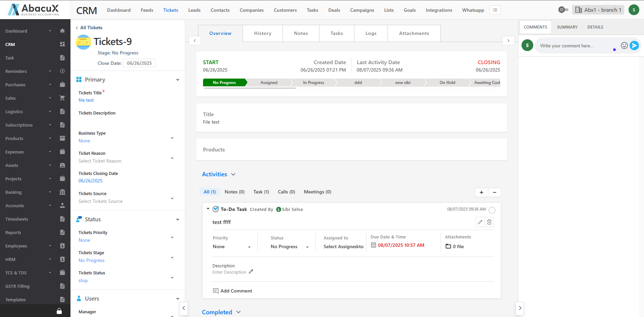Open the list menu icon after Whatsapp
This screenshot has height=317, width=644.
pos(495,10)
